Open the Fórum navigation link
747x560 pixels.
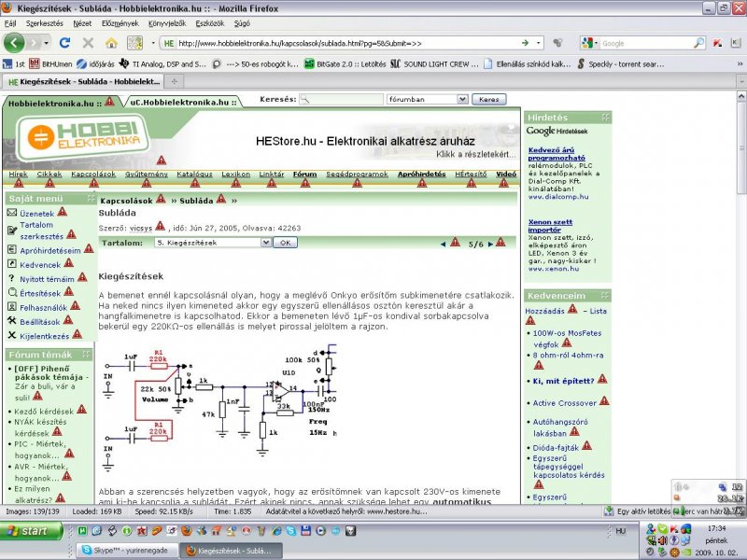coord(305,175)
